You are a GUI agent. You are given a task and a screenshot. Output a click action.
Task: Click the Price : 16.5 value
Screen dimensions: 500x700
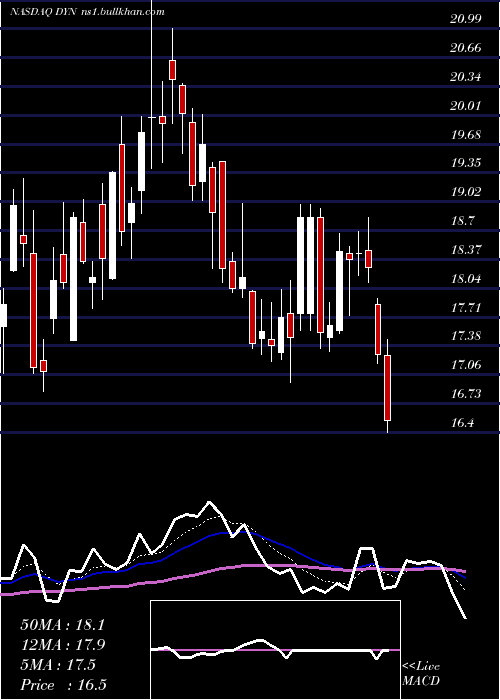63,685
